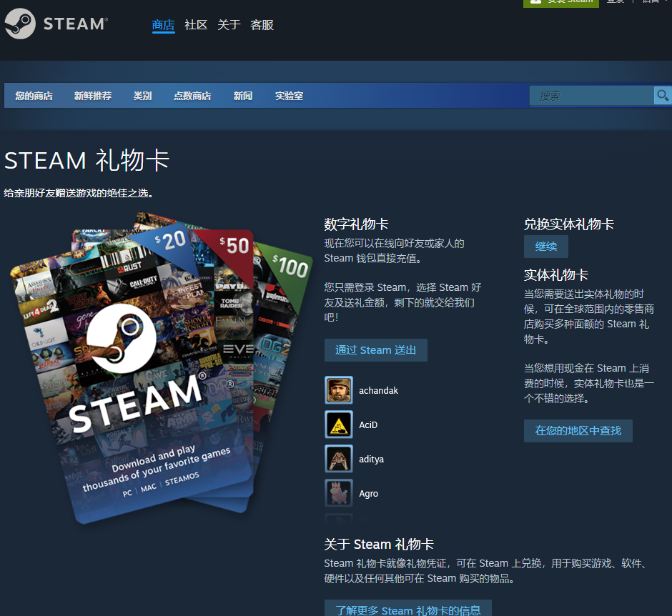Select AciD's warning-sign avatar
The height and width of the screenshot is (616, 672).
[339, 424]
